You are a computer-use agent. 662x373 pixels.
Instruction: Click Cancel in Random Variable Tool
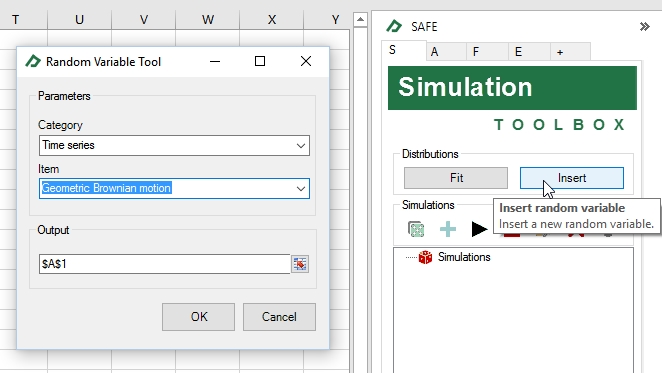[279, 317]
